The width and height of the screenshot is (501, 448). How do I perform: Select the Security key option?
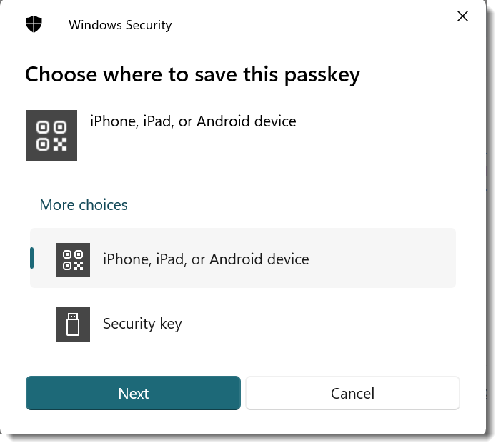[x=243, y=324]
